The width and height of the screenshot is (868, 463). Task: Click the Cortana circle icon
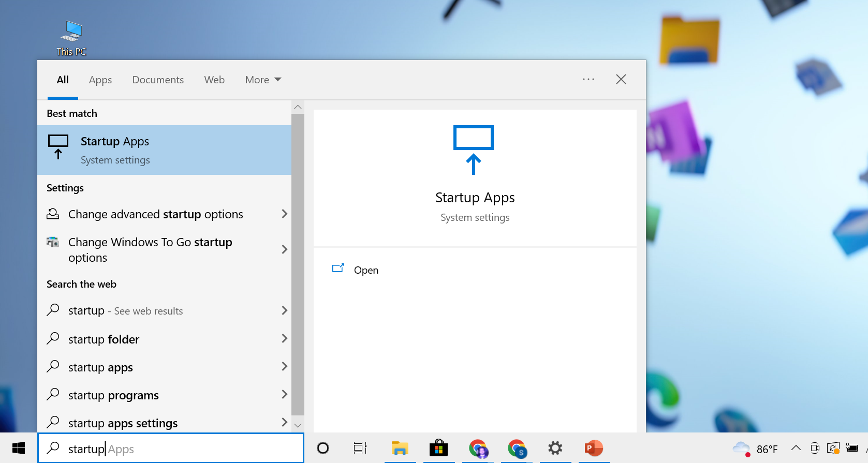323,448
